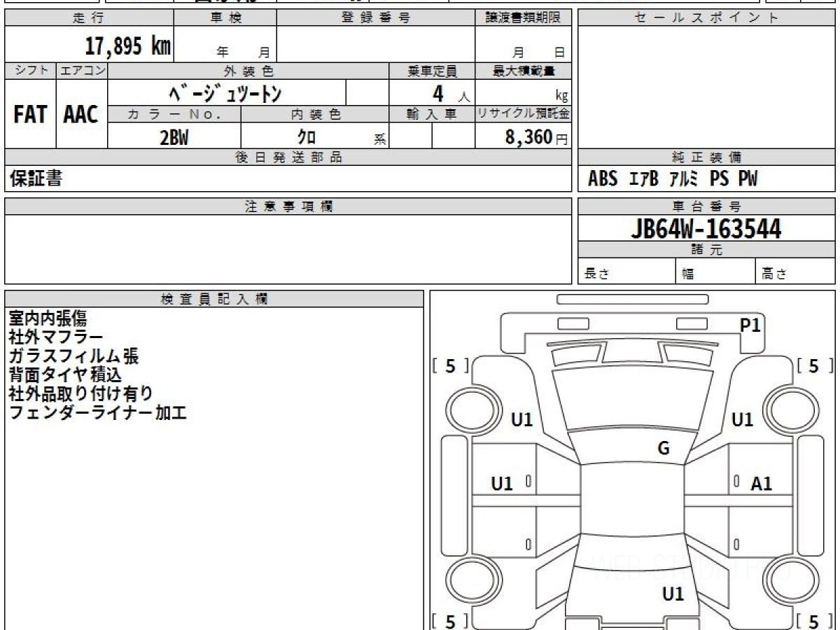Click the 外装色 header

pos(248,71)
